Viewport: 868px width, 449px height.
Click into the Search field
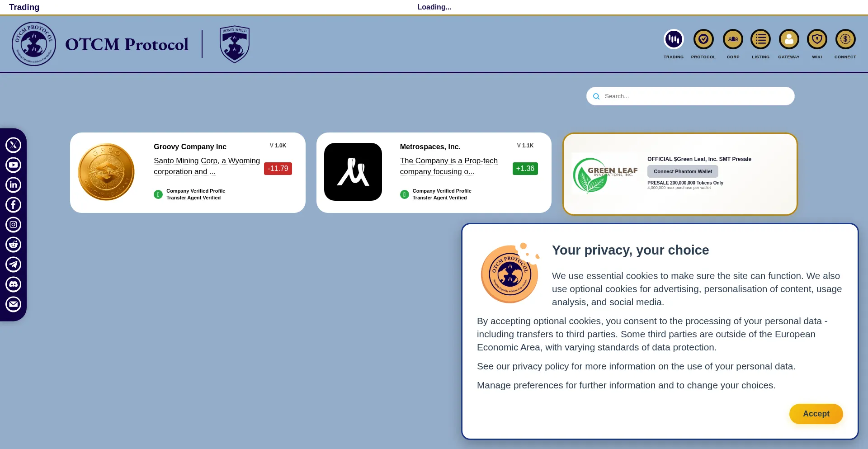pyautogui.click(x=696, y=96)
